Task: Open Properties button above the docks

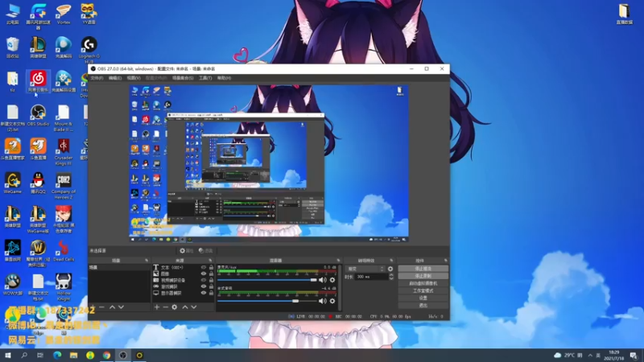Action: (187, 250)
